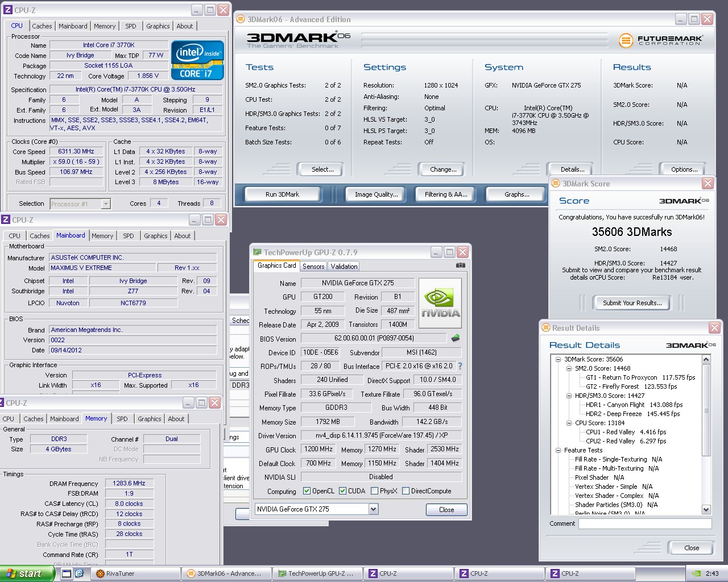Click the GPU-Z screenshot camera icon
The width and height of the screenshot is (728, 582).
[460, 265]
